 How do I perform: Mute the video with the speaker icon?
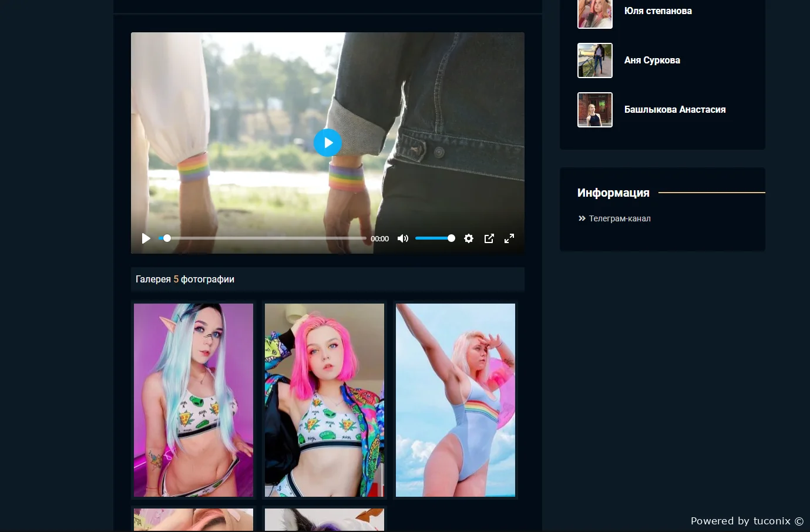point(403,238)
